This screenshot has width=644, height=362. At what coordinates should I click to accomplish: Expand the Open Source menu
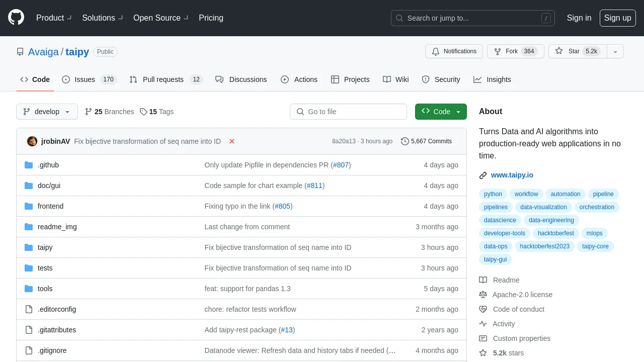[161, 18]
